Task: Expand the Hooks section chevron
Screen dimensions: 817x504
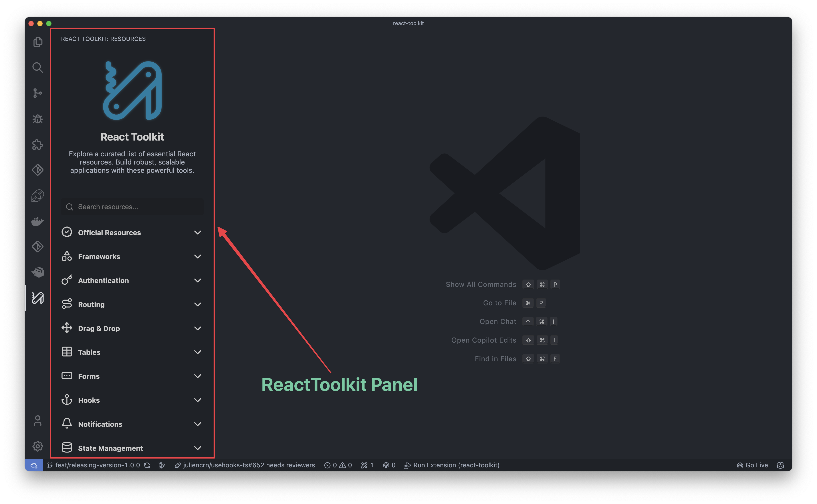Action: point(198,400)
